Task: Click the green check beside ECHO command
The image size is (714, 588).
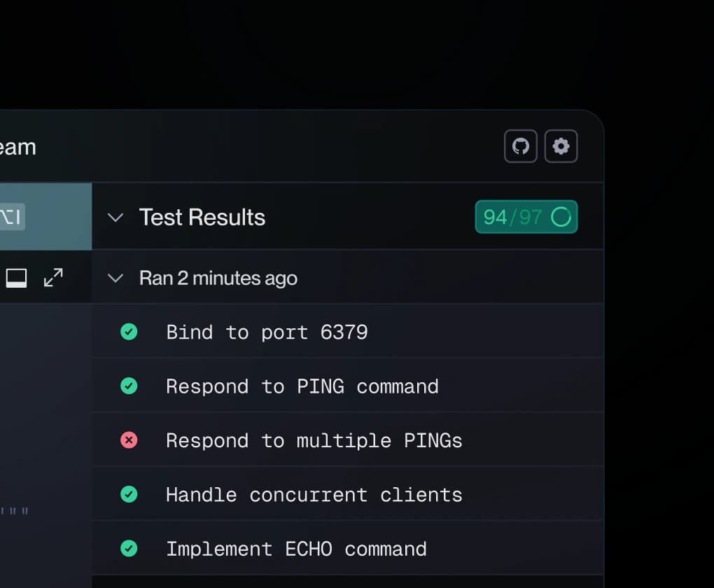Action: [x=129, y=549]
